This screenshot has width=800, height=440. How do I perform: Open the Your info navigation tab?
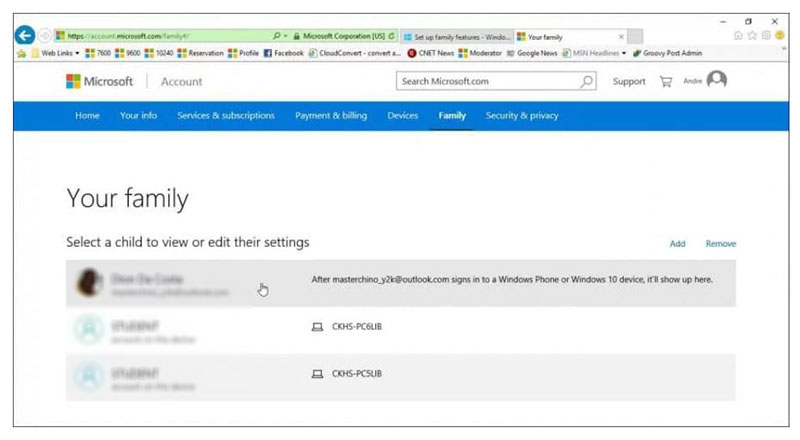(138, 116)
